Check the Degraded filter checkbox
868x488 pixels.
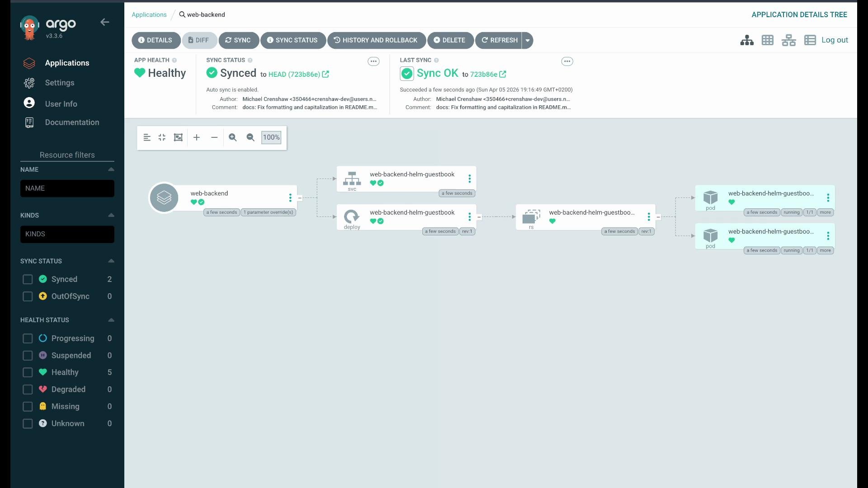click(28, 389)
